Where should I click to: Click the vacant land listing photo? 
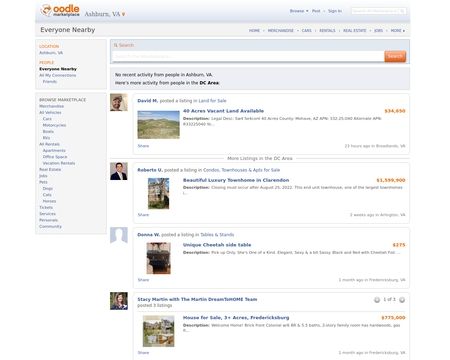(x=159, y=125)
